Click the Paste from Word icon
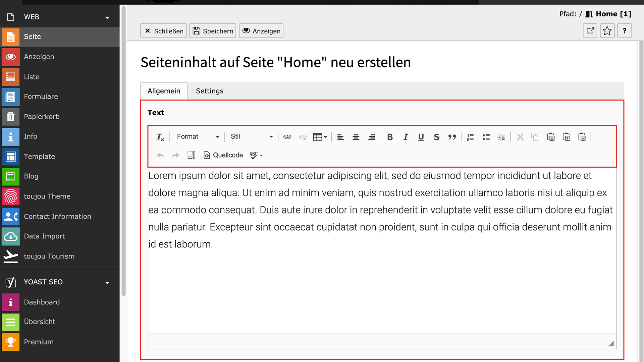This screenshot has width=644, height=362. [582, 137]
